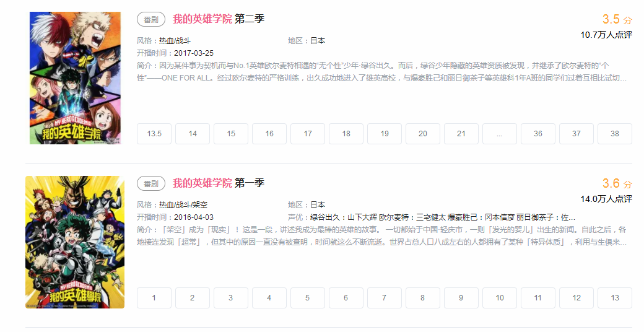
Task: Select episode 2 of Season 1
Action: coord(193,298)
